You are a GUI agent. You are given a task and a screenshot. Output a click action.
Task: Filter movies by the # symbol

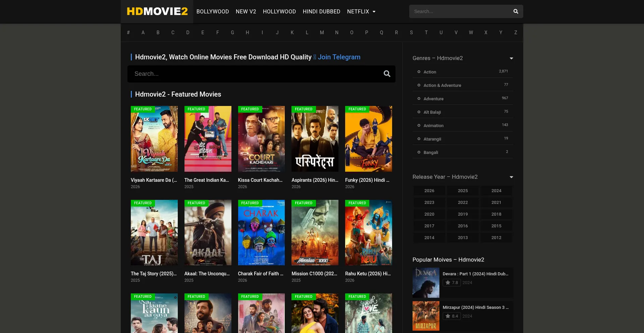[128, 33]
